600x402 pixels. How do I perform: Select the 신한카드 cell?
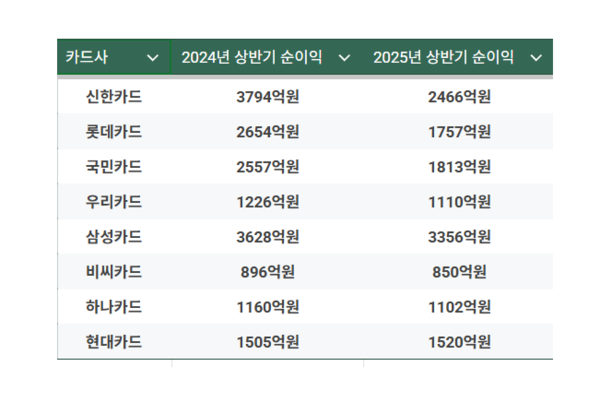click(x=114, y=97)
